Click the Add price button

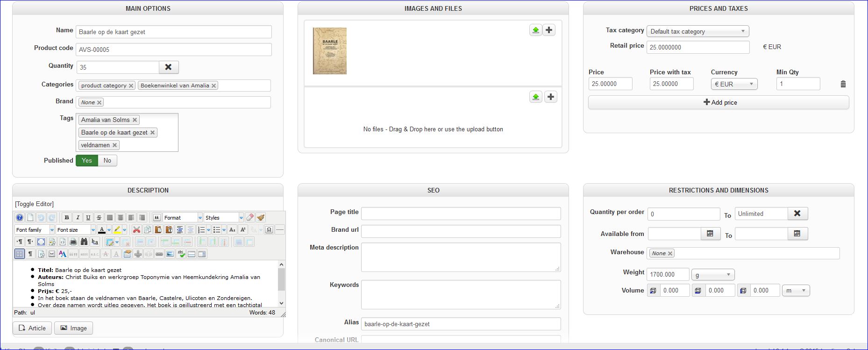(719, 102)
